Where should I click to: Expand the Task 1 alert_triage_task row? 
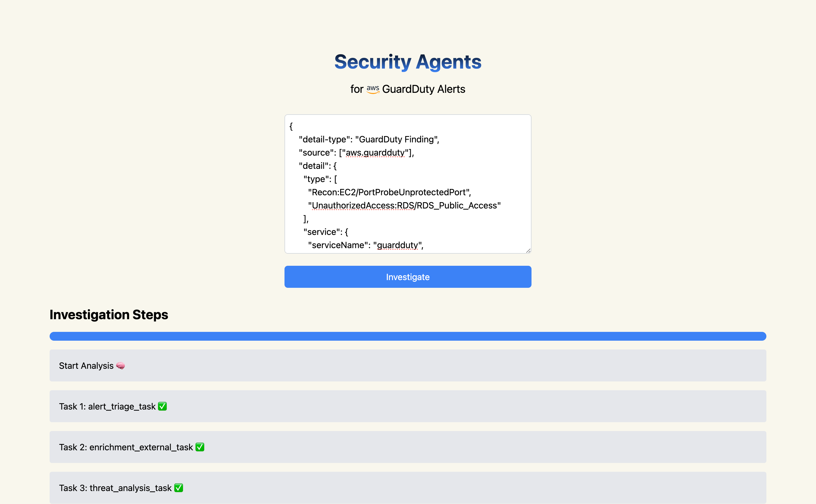408,406
